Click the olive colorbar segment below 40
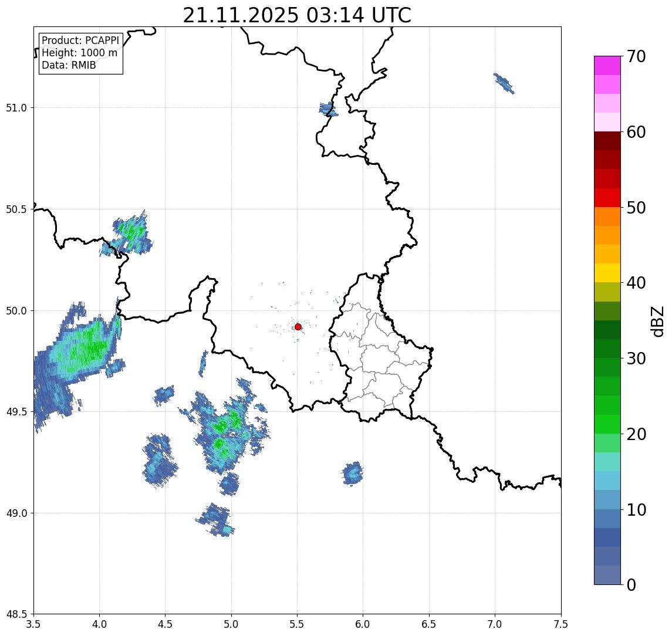 tap(607, 292)
